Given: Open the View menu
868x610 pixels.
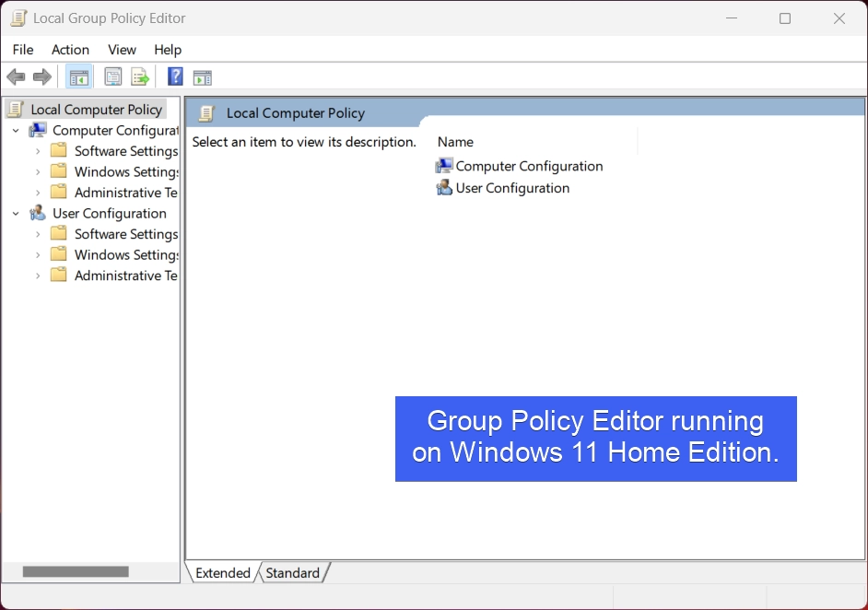Looking at the screenshot, I should click(122, 50).
